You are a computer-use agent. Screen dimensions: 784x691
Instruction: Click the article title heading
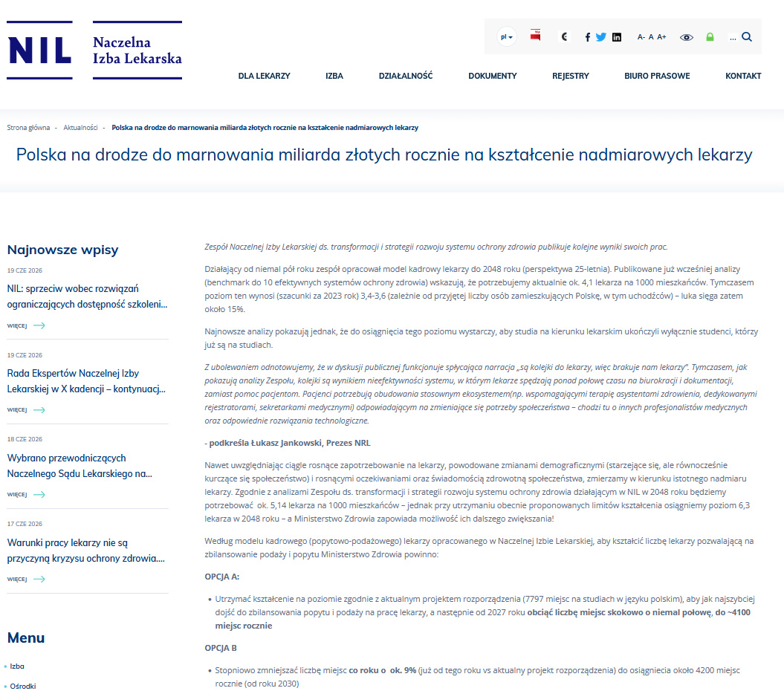pos(384,155)
